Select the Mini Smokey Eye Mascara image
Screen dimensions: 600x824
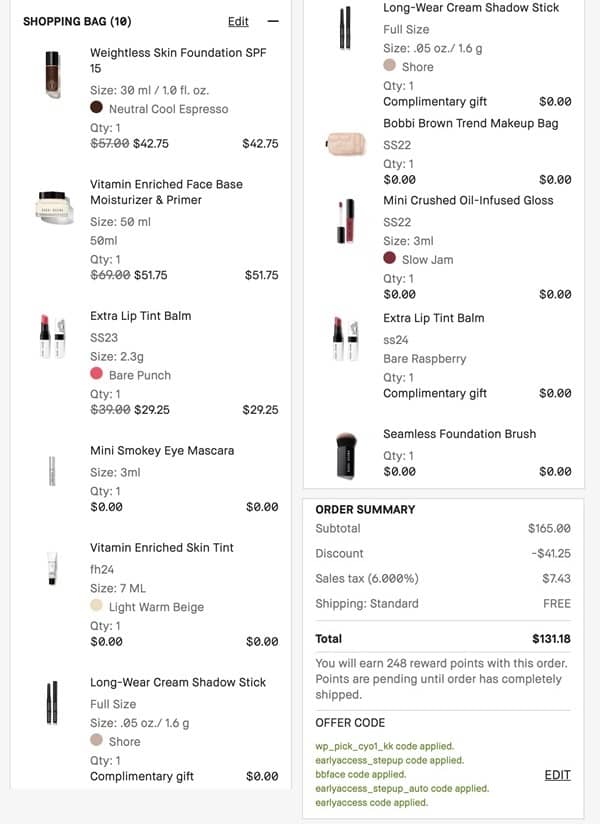coord(53,470)
